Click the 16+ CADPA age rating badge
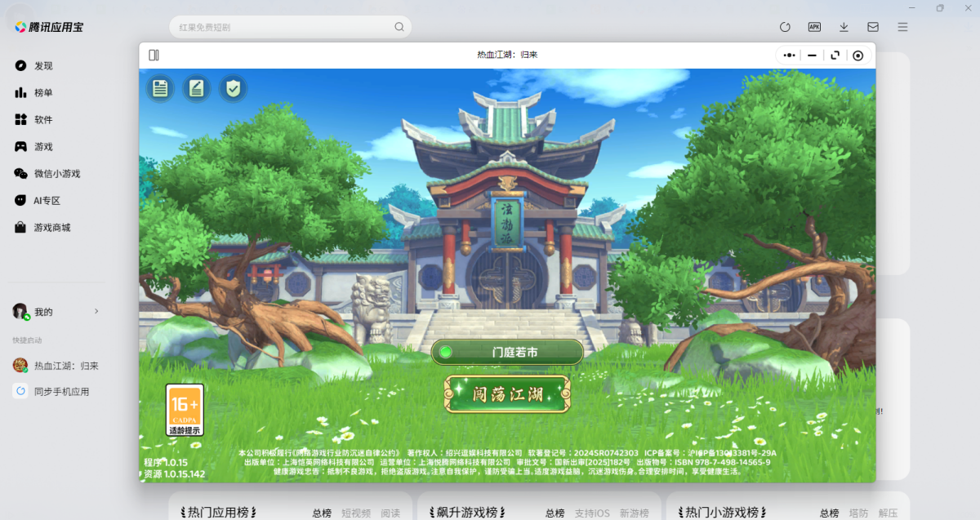Screen dimensions: 980x520 point(185,410)
